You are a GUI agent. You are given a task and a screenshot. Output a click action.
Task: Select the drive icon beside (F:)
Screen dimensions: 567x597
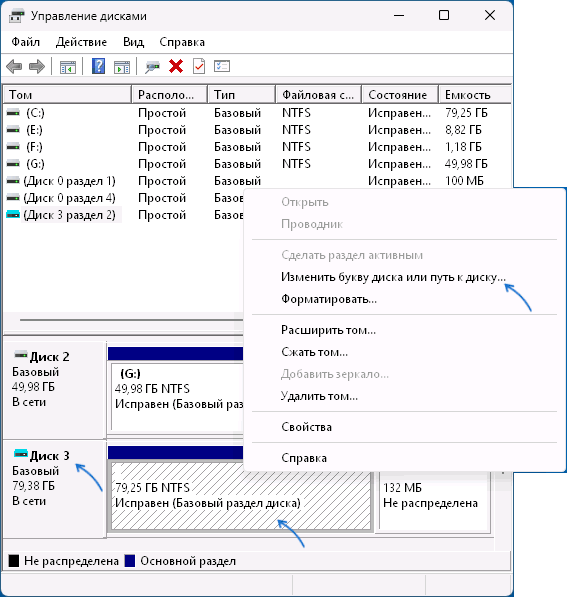tap(13, 147)
